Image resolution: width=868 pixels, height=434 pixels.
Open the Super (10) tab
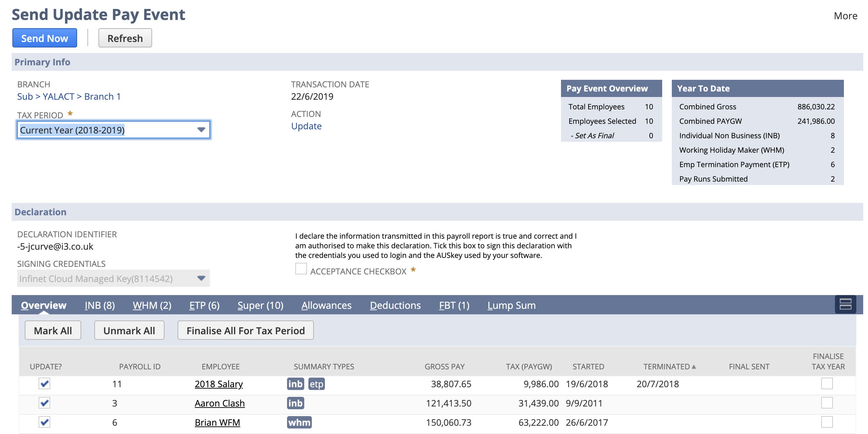pyautogui.click(x=260, y=305)
